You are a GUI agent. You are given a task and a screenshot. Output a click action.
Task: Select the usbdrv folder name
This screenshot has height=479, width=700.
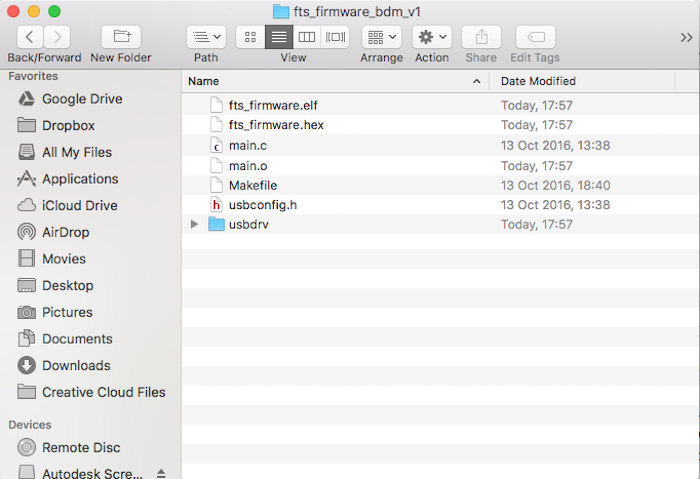click(249, 225)
